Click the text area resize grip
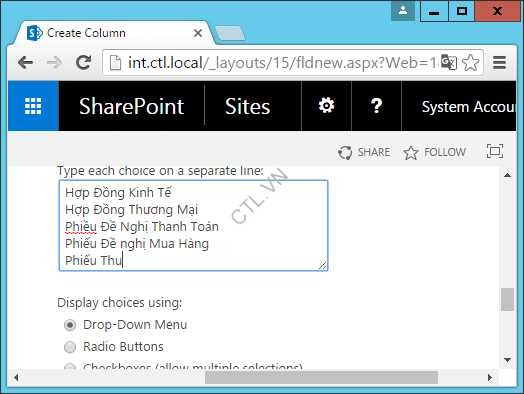524x394 pixels. coord(323,266)
